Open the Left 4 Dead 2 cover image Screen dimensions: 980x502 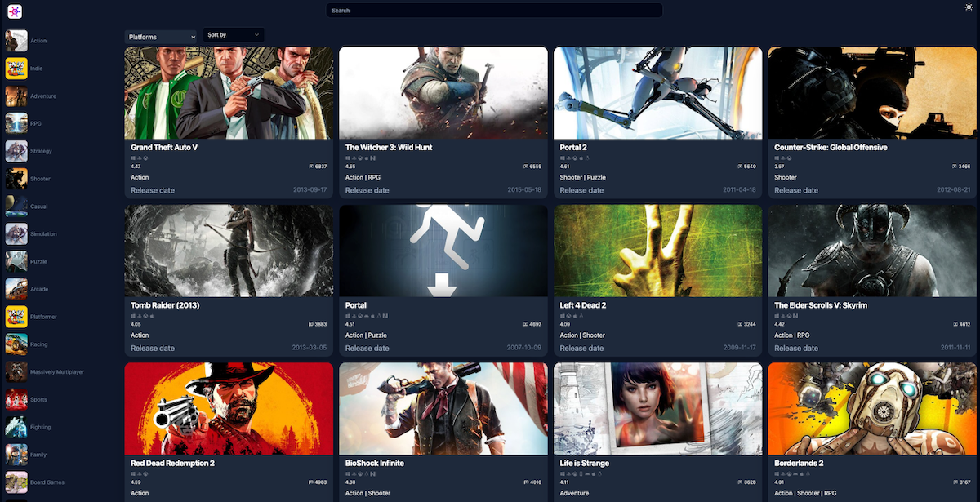pyautogui.click(x=657, y=251)
